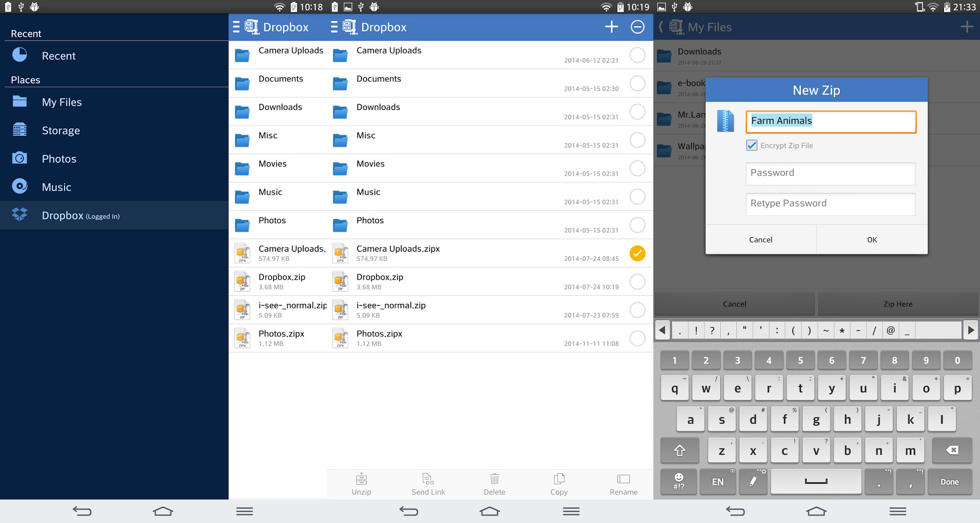Deselect the Camera Uploads.zipx checkmark
The image size is (980, 523).
pyautogui.click(x=638, y=253)
